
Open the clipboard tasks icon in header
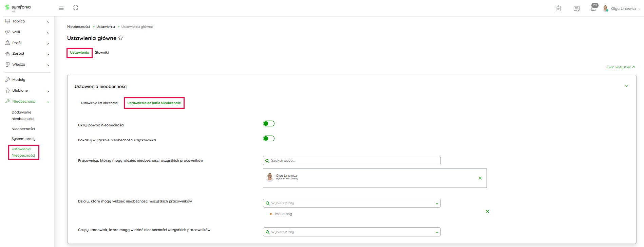[x=558, y=8]
